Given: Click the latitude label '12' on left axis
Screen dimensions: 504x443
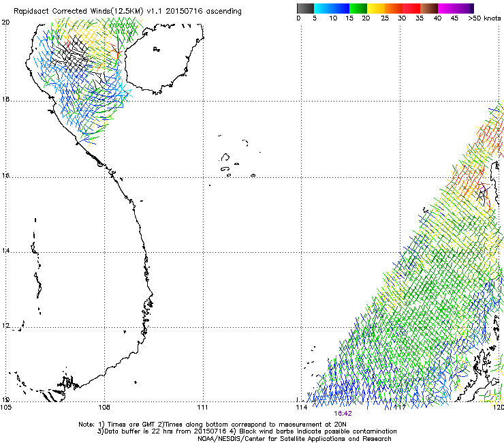Looking at the screenshot, I should 5,326.
